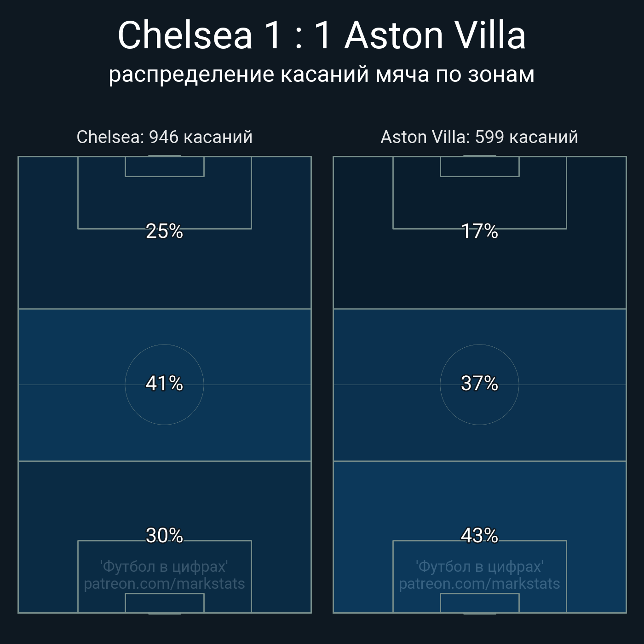The image size is (644, 644).
Task: Click the top six-yard box on Chelsea pitch
Action: [164, 167]
